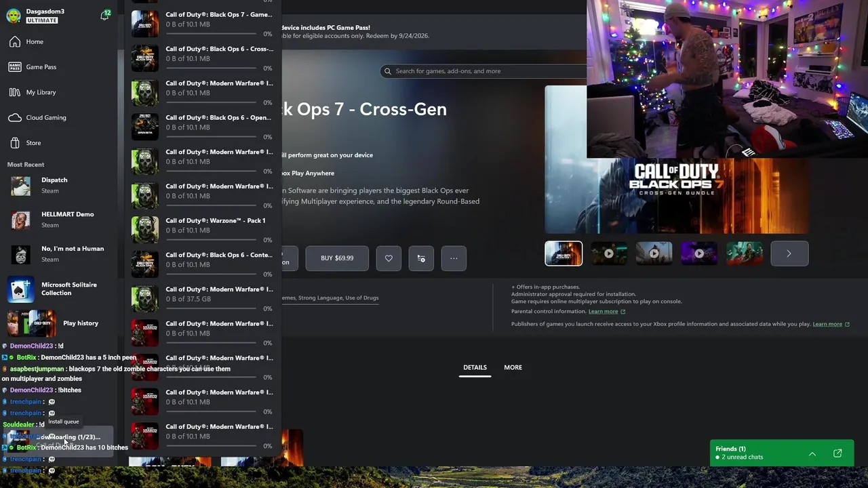Click Black Ops 6 Open Beta thumbnail
The width and height of the screenshot is (868, 488).
145,127
